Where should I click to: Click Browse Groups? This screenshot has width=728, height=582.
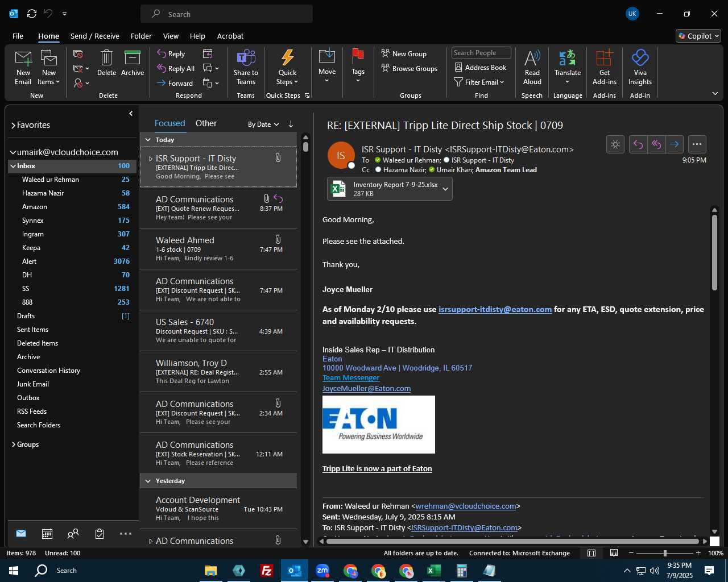click(409, 69)
